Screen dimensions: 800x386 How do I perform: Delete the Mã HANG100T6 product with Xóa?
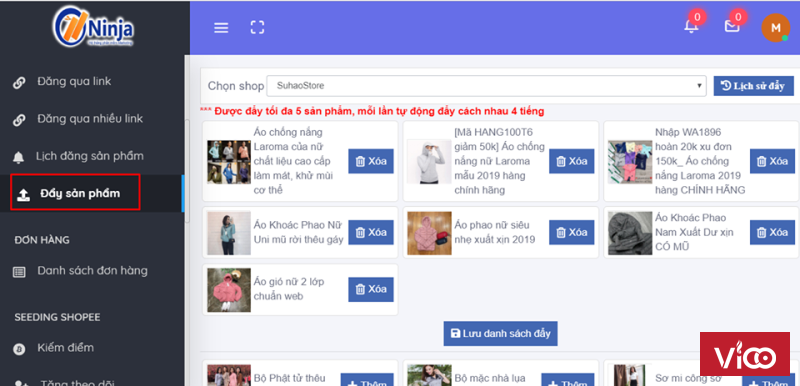(572, 161)
